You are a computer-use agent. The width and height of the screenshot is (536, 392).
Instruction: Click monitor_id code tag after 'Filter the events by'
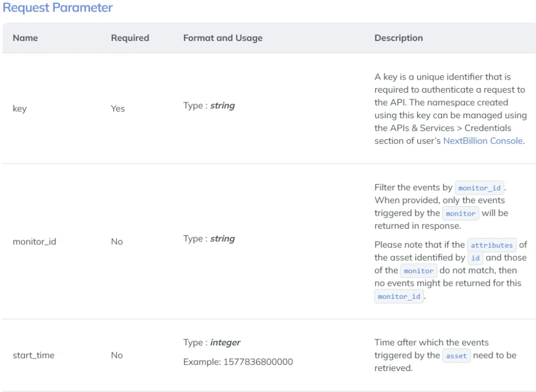[479, 188]
